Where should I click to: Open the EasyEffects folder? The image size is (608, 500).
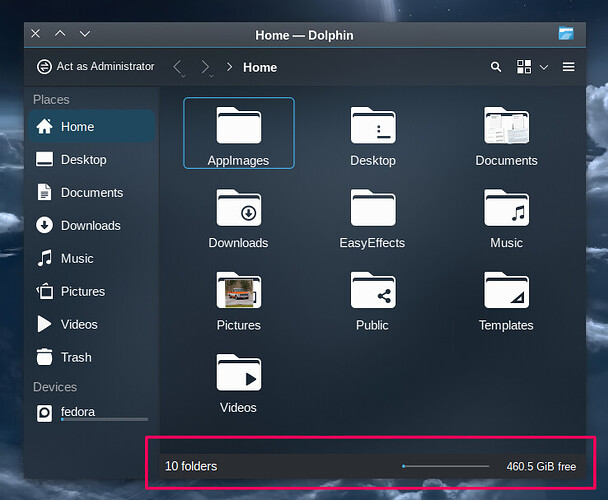pos(372,218)
